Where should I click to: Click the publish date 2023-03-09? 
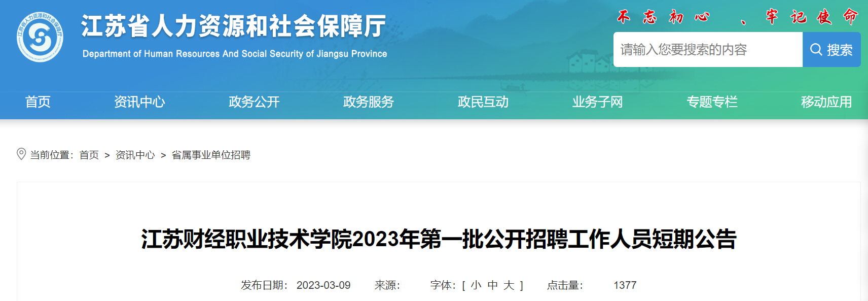(x=323, y=285)
